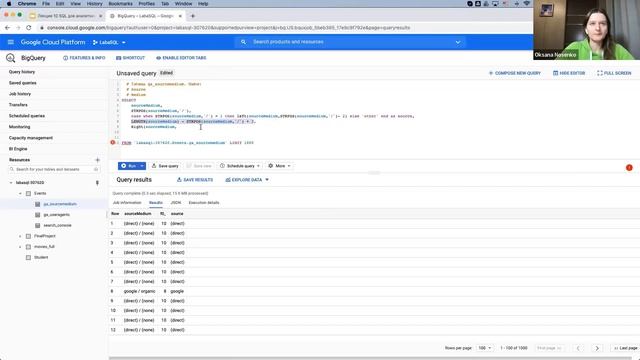Click Save query button
The width and height of the screenshot is (640, 360).
(165, 166)
